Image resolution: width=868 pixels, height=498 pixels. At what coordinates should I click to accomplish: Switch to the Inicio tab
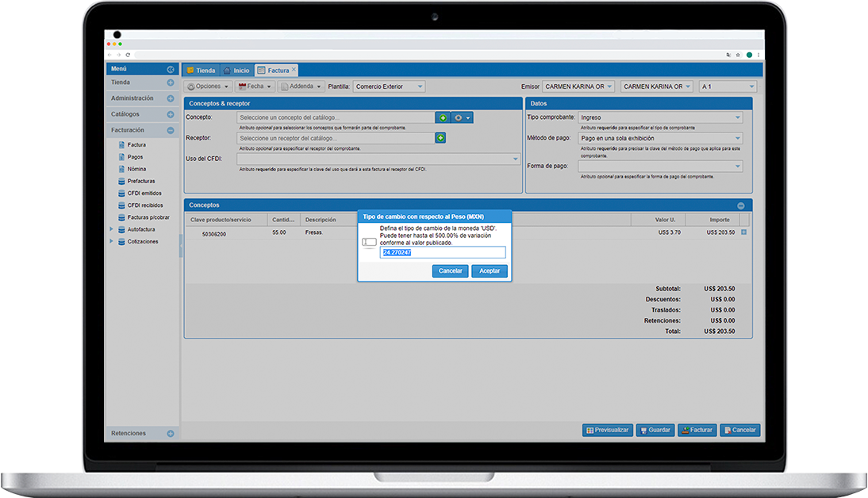[236, 71]
